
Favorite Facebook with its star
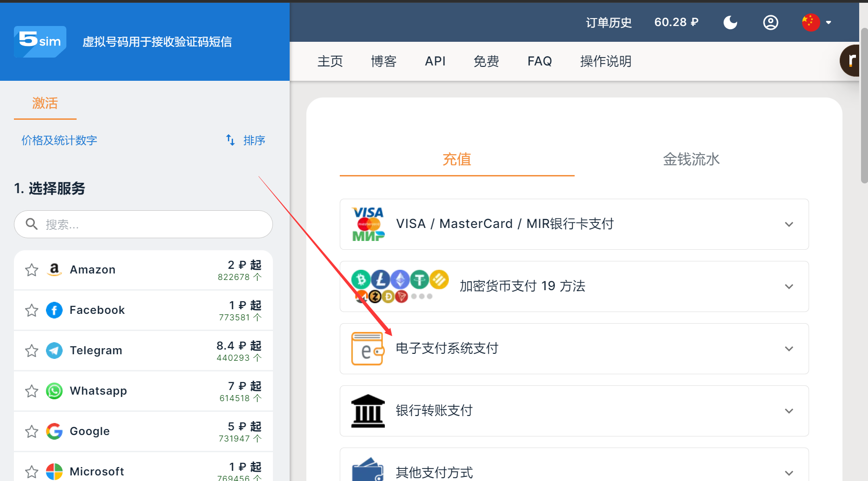tap(32, 310)
